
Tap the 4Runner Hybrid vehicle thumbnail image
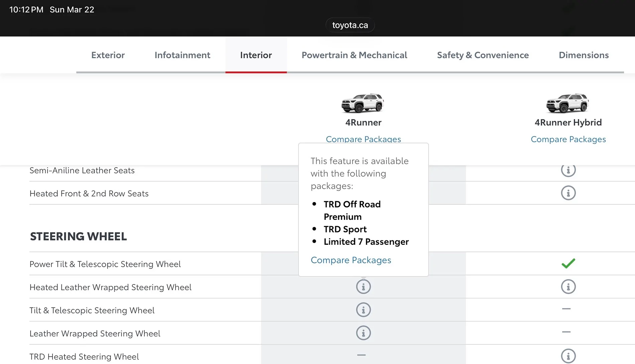point(567,103)
